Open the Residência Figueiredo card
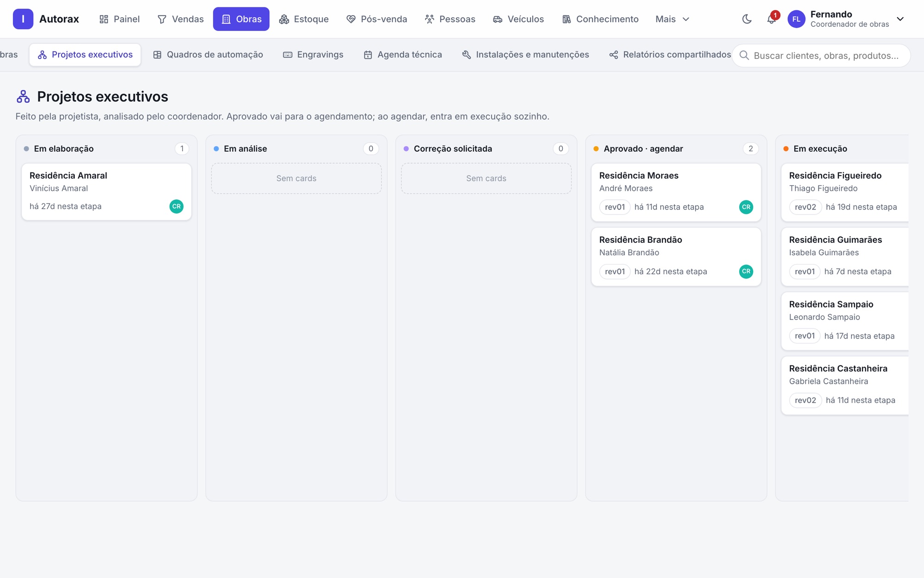 pyautogui.click(x=845, y=192)
